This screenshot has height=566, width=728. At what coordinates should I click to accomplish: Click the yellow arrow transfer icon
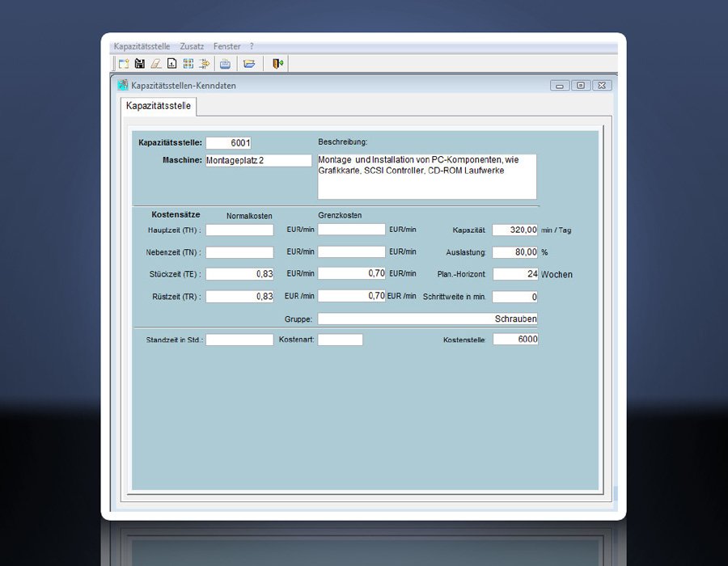[205, 64]
